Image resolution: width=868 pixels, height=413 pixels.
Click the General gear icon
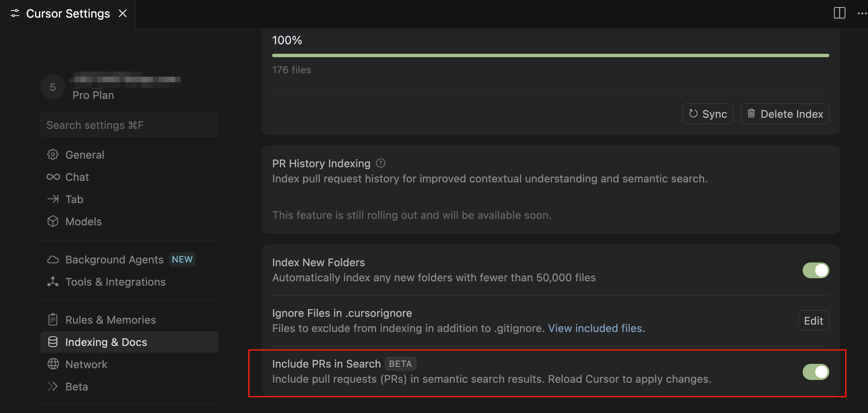pos(53,155)
